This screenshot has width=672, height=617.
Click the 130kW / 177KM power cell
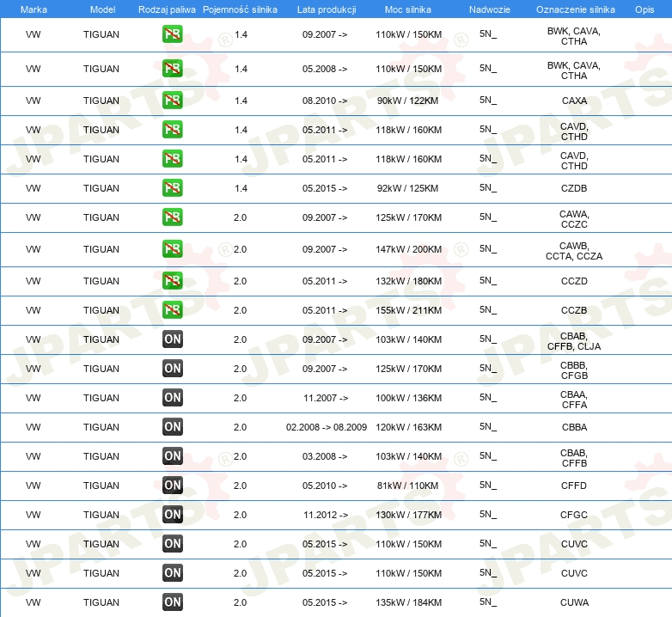[408, 515]
